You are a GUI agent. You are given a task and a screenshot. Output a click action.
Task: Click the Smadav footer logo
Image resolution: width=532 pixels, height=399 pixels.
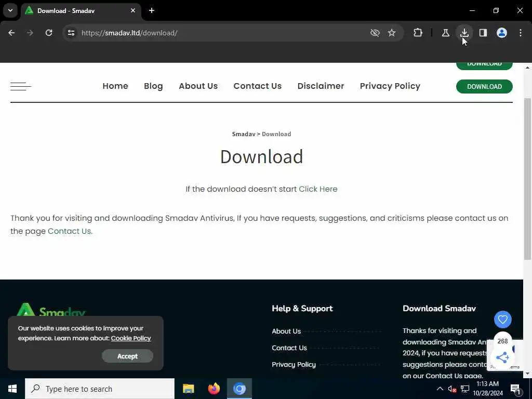[51, 310]
